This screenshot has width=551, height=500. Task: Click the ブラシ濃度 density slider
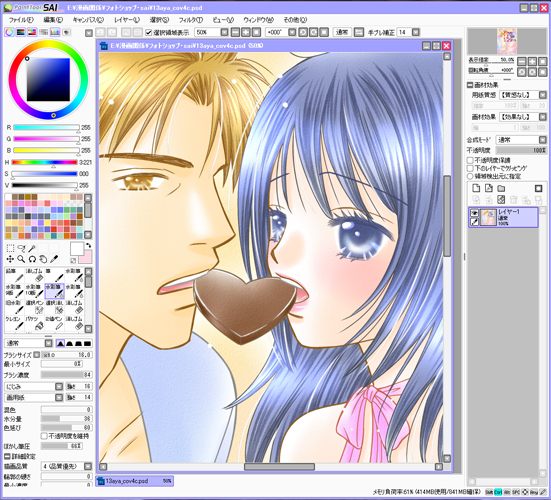[66, 375]
